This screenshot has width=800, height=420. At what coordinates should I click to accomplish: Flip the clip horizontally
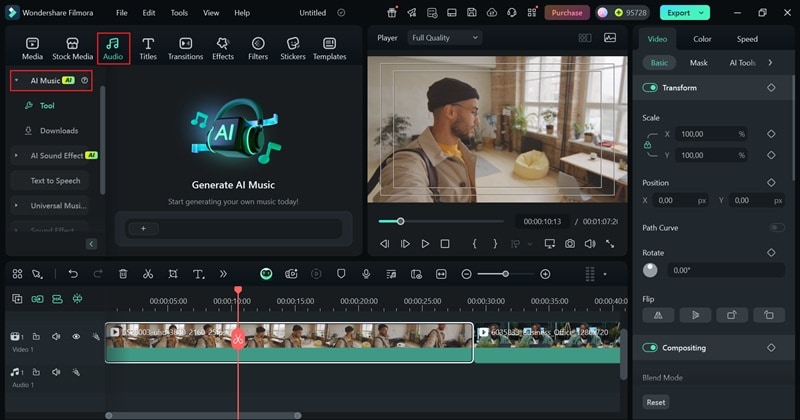click(x=657, y=315)
